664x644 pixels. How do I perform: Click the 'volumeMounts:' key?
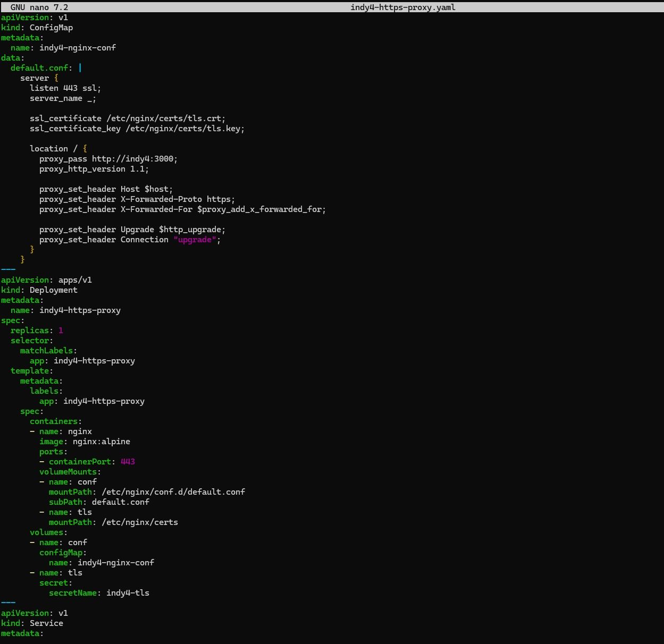[70, 472]
